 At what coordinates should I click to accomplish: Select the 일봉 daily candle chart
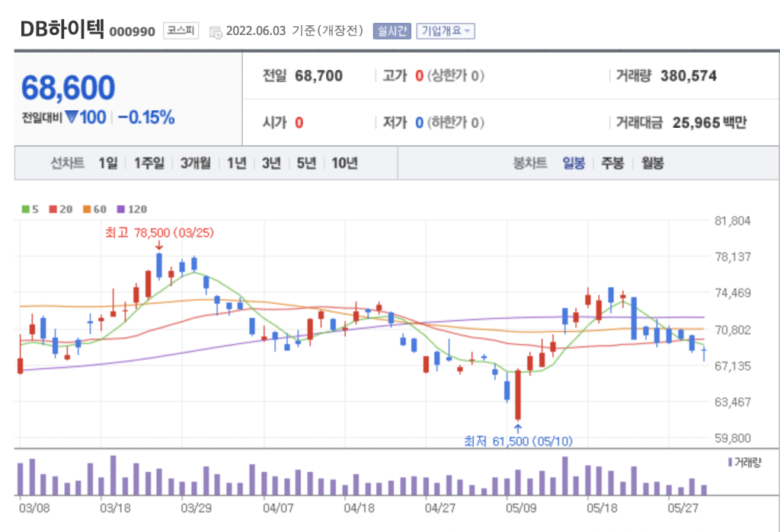pyautogui.click(x=574, y=163)
